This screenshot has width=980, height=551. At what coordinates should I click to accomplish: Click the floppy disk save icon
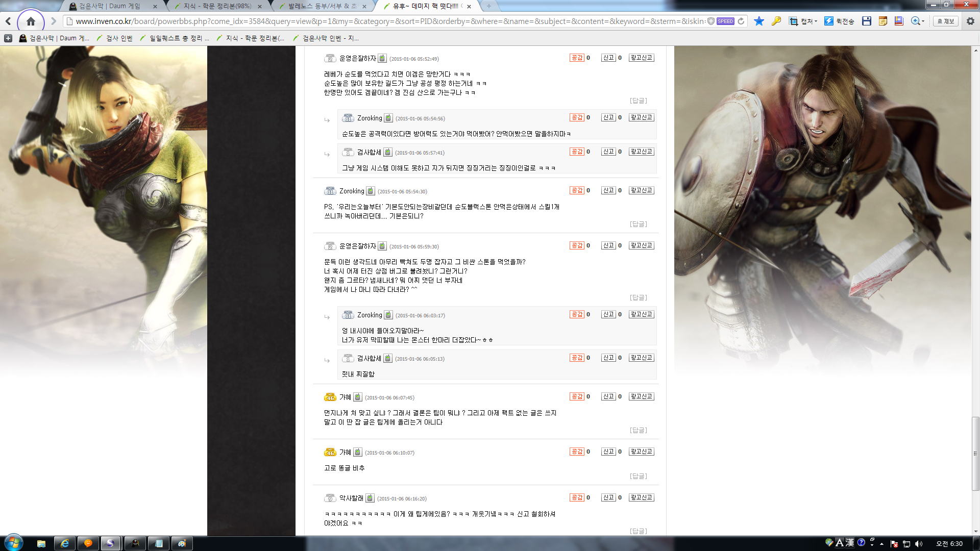coord(866,21)
